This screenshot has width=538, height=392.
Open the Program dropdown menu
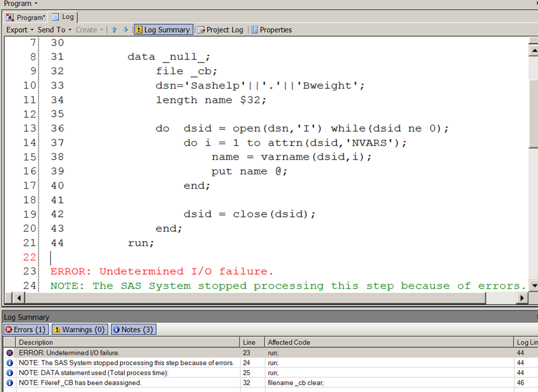[x=16, y=3]
